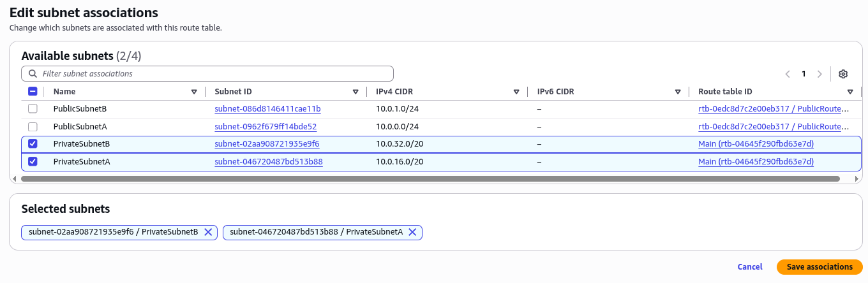
Task: Uncheck the PrivateSubnetB row checkbox
Action: pos(33,144)
